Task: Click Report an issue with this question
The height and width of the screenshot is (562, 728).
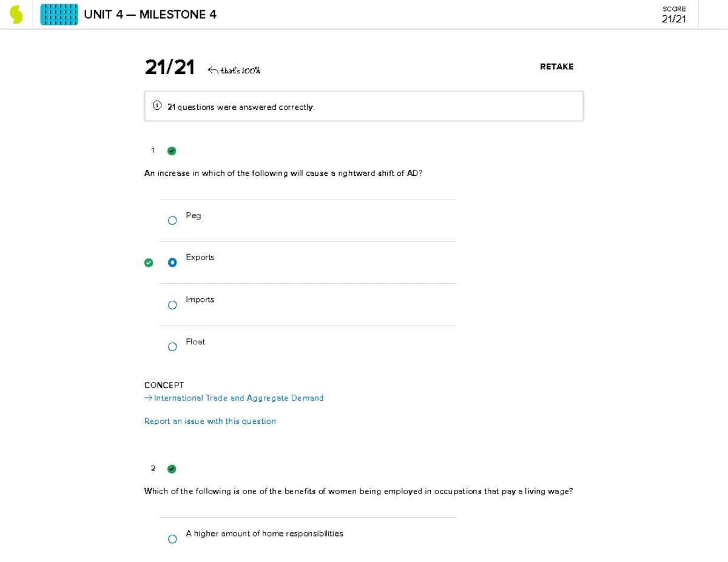Action: tap(210, 421)
